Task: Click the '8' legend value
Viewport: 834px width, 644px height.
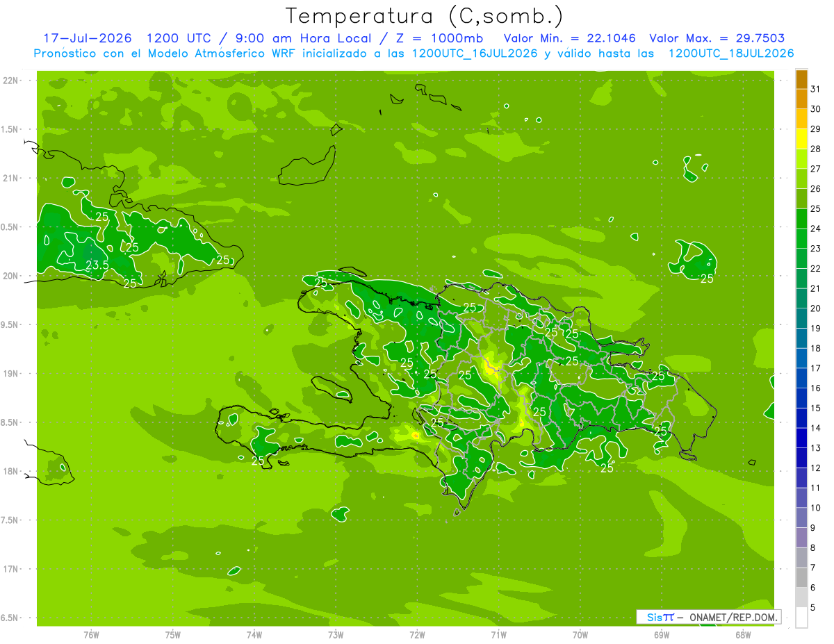Action: click(813, 547)
